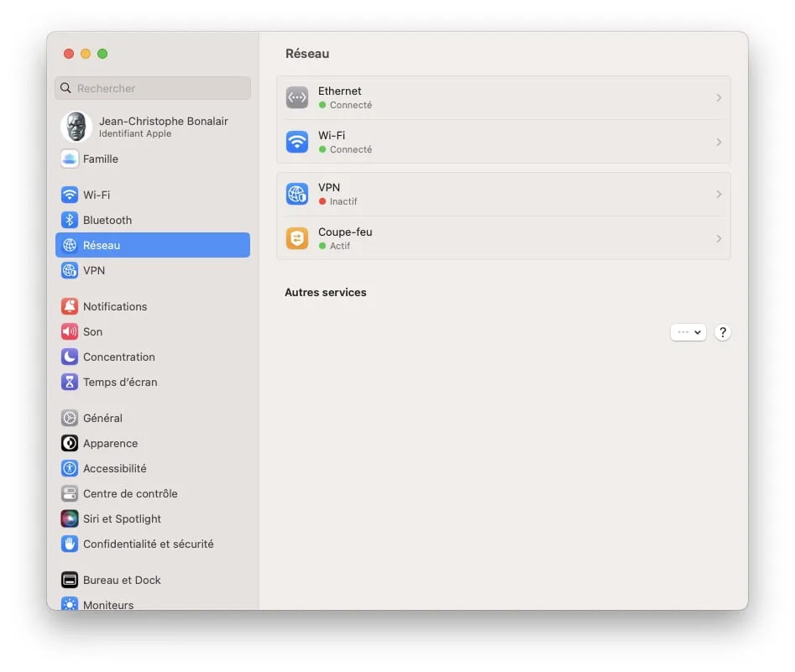Screen dimensions: 795x672
Task: Select Confidentialité et sécurité label
Action: 148,544
